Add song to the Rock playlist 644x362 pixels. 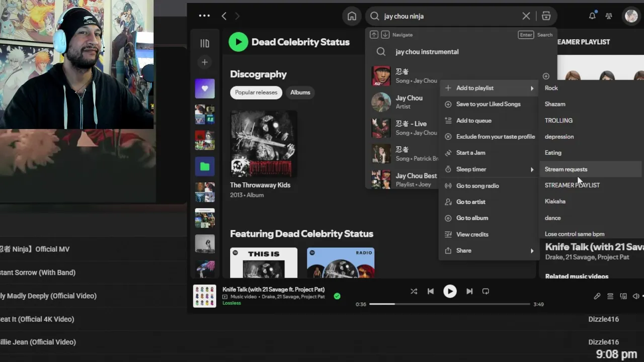pos(591,88)
